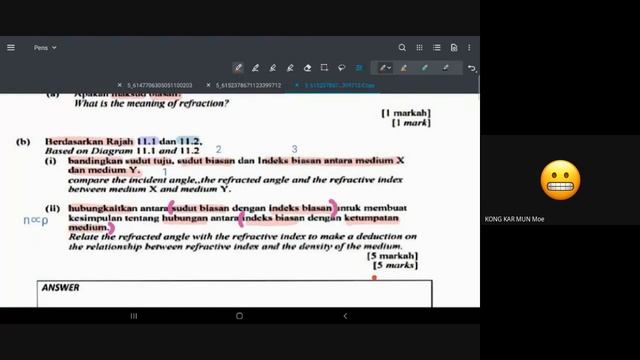This screenshot has width=640, height=360.
Task: Click the '(b)' question label
Action: tap(23, 142)
